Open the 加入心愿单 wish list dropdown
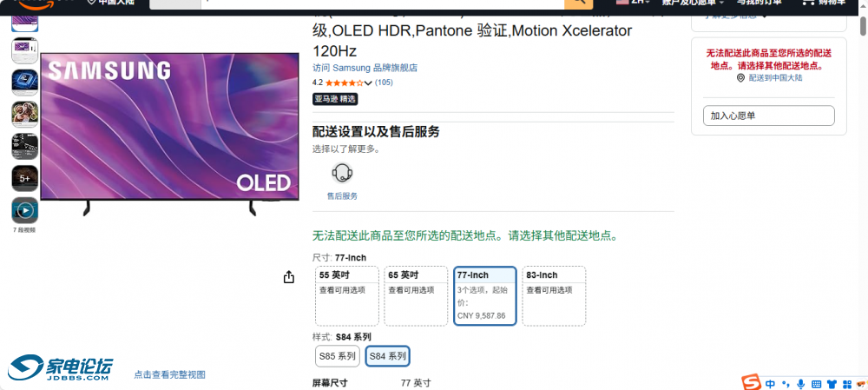Screen dimensions: 868x390 pyautogui.click(x=768, y=116)
